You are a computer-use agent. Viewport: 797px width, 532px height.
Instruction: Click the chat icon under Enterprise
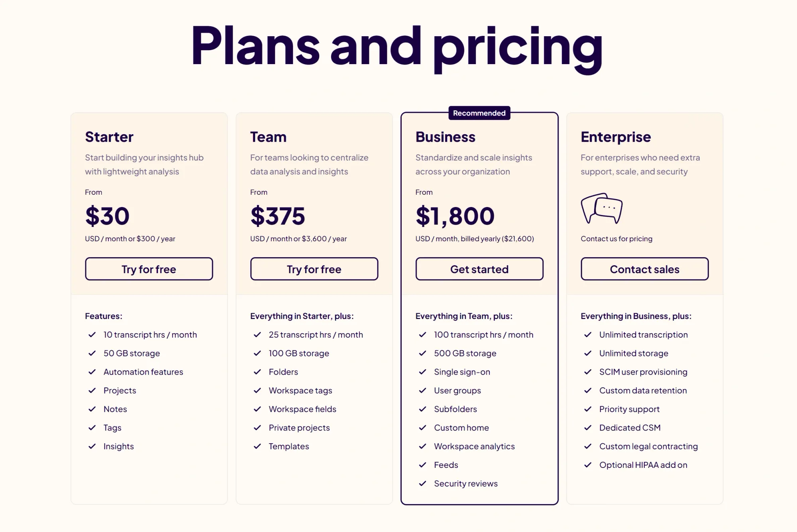(602, 209)
